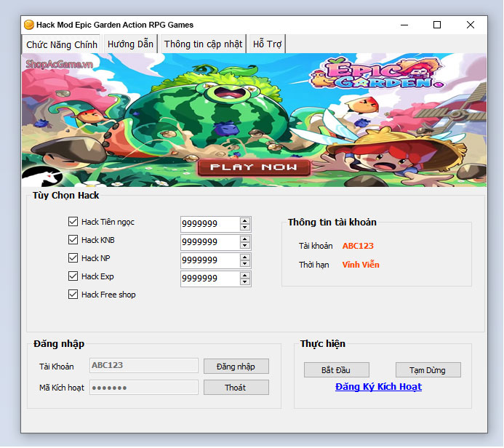Focus the Mã Kích hoạt password field
The height and width of the screenshot is (448, 504).
(x=144, y=387)
